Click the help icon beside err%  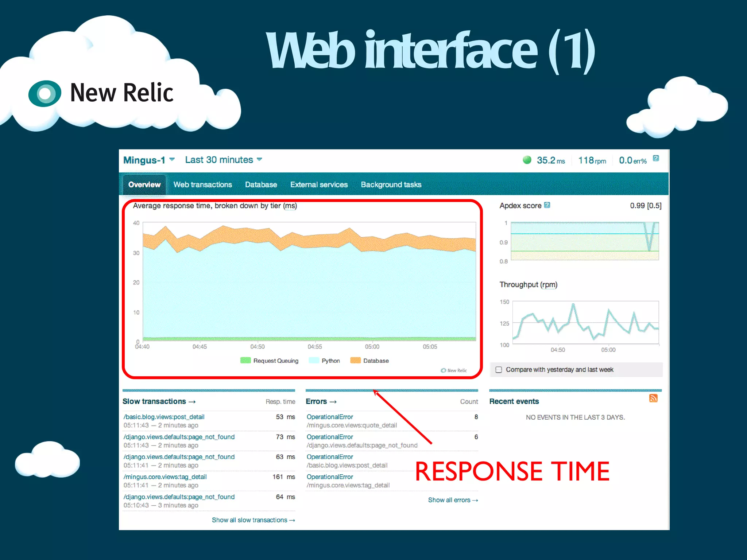click(x=656, y=158)
